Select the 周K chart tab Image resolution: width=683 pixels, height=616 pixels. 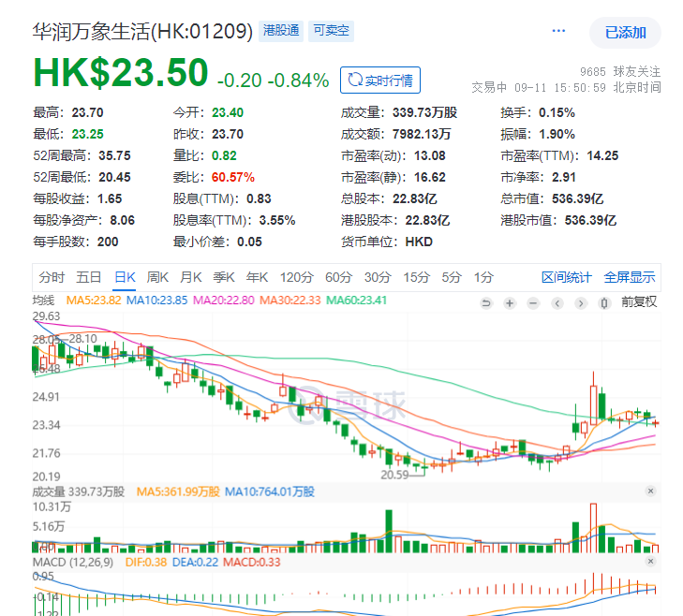tap(157, 277)
